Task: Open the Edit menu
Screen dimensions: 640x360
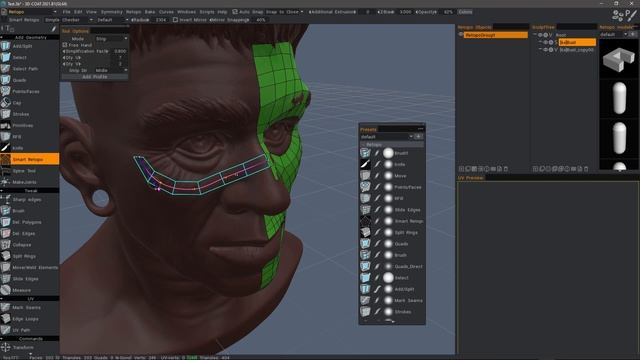Action: [78, 12]
